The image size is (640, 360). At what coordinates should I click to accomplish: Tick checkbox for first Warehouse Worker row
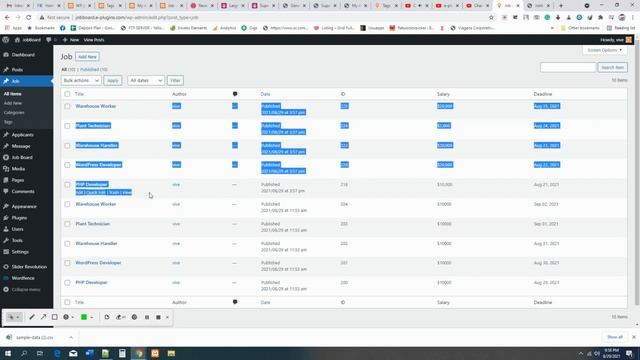(67, 106)
